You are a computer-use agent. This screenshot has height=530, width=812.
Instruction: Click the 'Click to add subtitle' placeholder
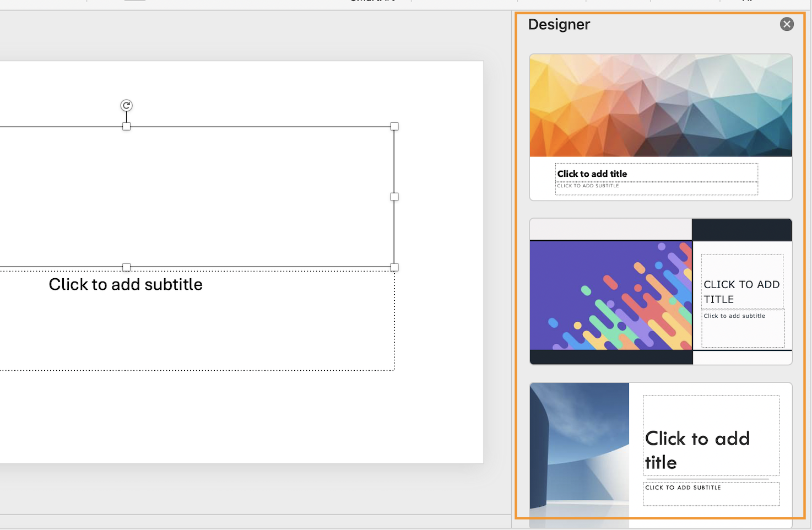tap(126, 284)
